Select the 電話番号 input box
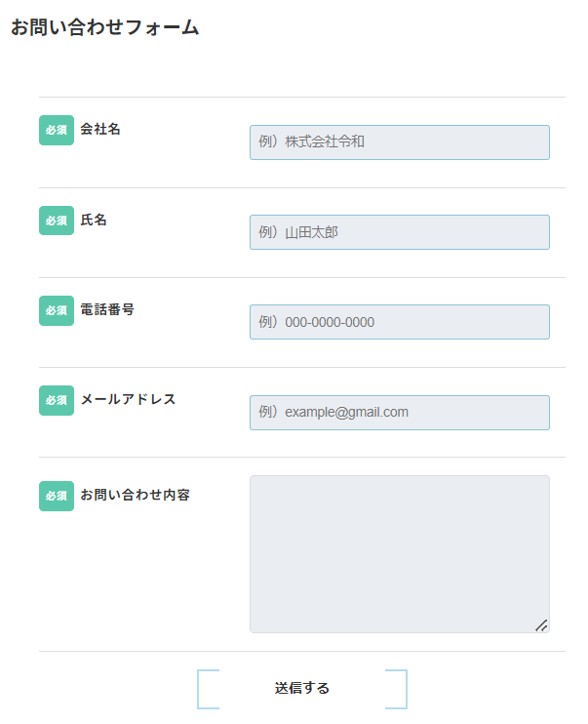This screenshot has width=588, height=724. [399, 322]
